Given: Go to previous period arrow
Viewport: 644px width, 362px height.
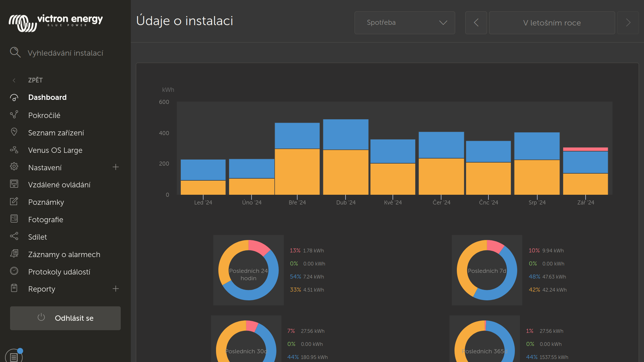Looking at the screenshot, I should click(476, 23).
